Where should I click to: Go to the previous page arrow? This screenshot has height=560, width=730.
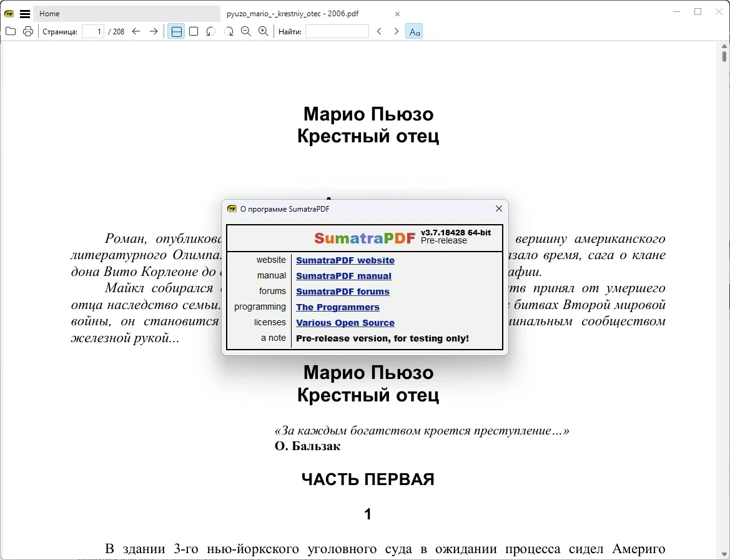point(136,32)
